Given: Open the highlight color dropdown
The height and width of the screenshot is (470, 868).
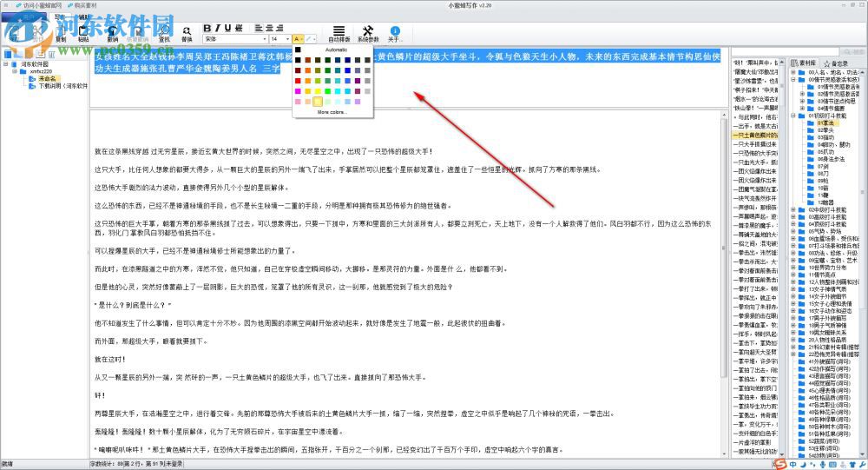Looking at the screenshot, I should tap(314, 39).
